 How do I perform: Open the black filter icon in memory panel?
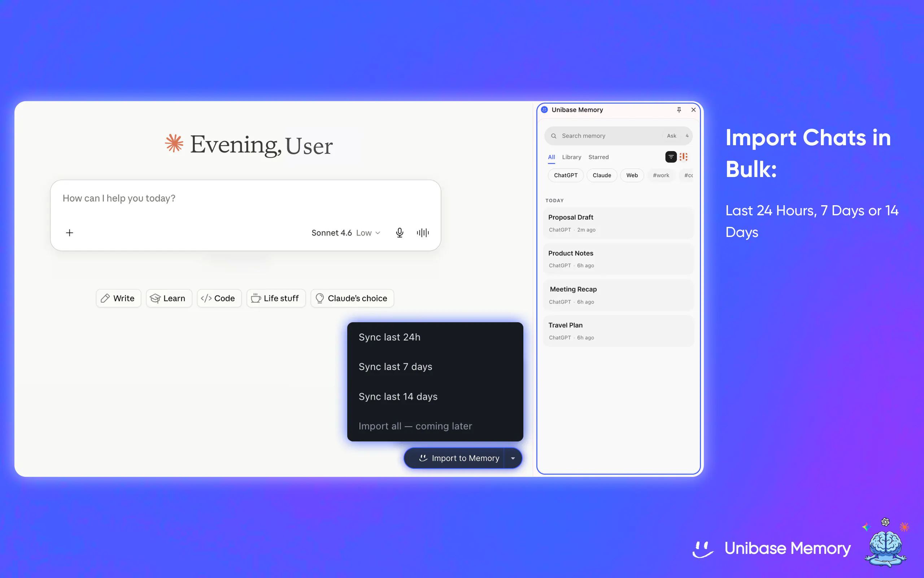click(x=671, y=157)
